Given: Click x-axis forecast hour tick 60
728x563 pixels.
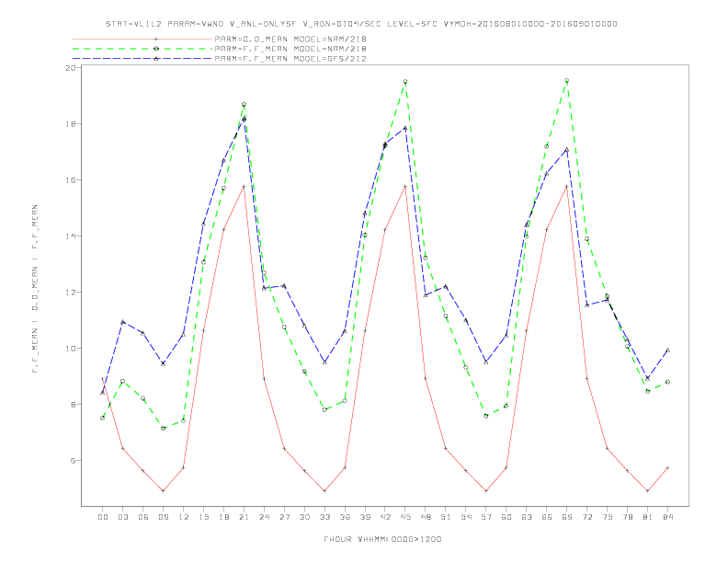Looking at the screenshot, I should (x=506, y=517).
